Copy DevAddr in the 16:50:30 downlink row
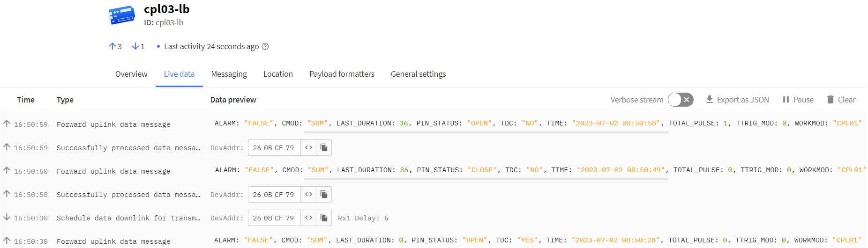 [324, 218]
